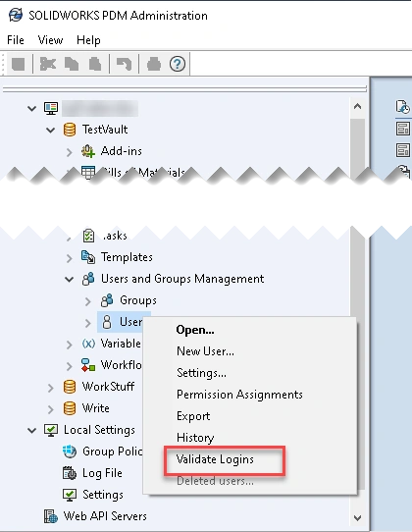
Task: Click the Group Policies icon
Action: (x=70, y=452)
